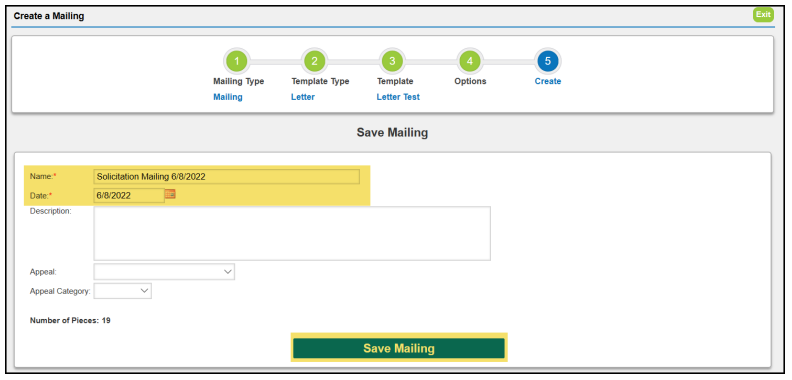Expand the Appeal dropdown
792x380 pixels.
tap(164, 272)
